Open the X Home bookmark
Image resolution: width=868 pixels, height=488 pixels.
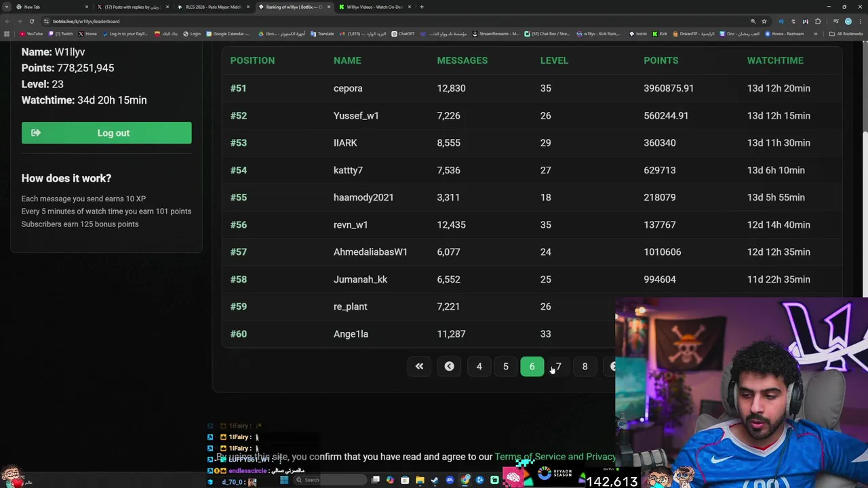[x=87, y=34]
